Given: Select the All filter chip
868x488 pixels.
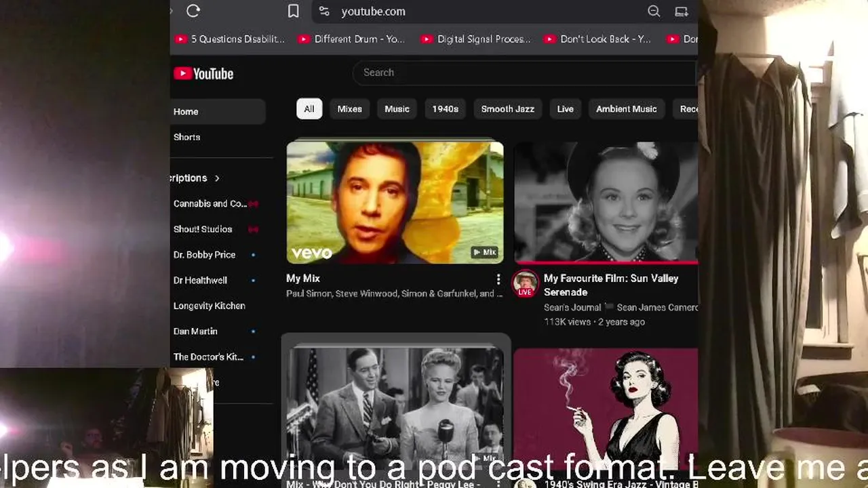Looking at the screenshot, I should point(309,109).
